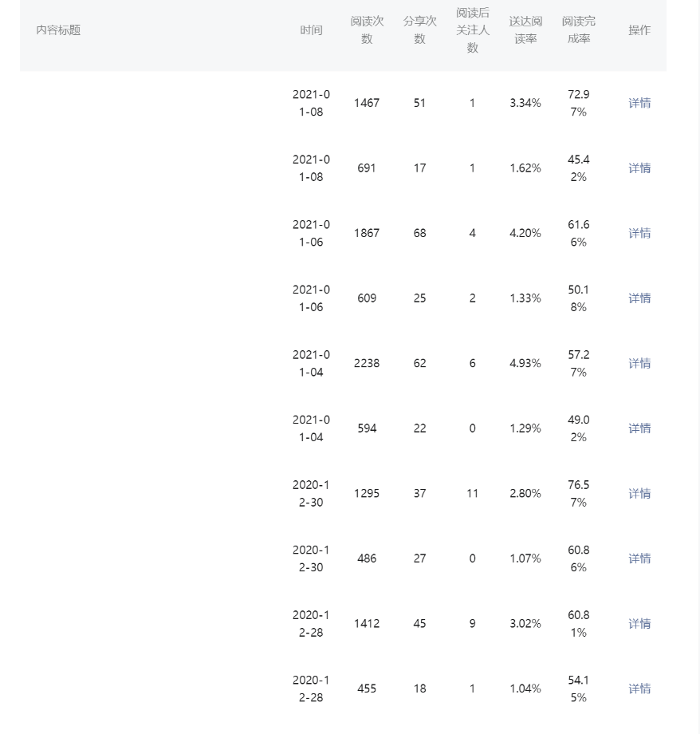
Task: Click the 76.57% 阅读完成率 cell
Action: pyautogui.click(x=578, y=493)
